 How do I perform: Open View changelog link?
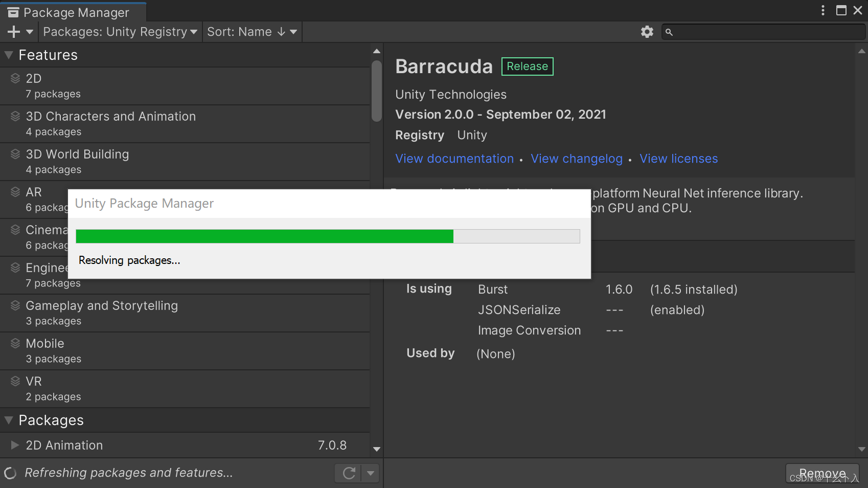tap(577, 159)
